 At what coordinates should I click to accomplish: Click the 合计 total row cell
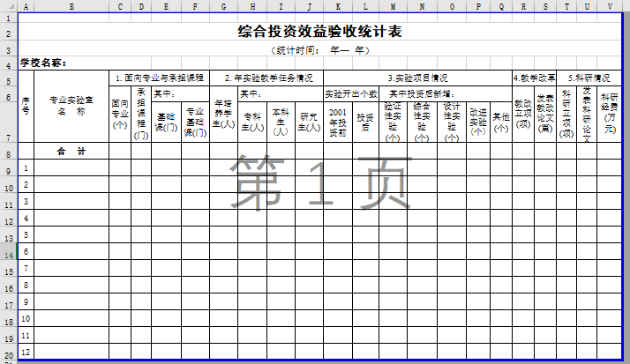(x=71, y=151)
